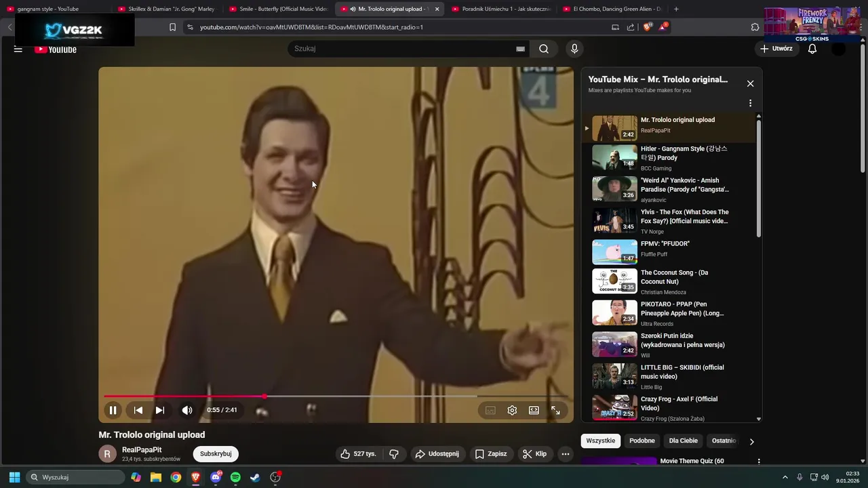Click the magnifier search button
This screenshot has width=868, height=488.
(544, 49)
